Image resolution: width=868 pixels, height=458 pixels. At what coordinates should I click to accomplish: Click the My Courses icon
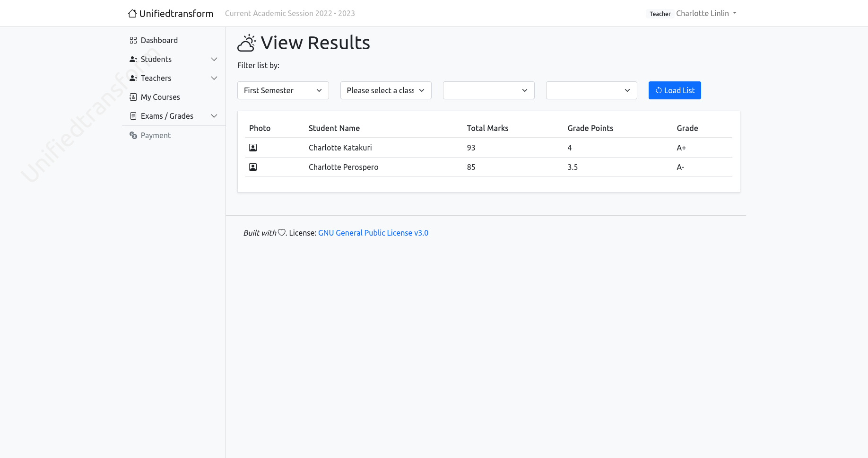point(133,97)
